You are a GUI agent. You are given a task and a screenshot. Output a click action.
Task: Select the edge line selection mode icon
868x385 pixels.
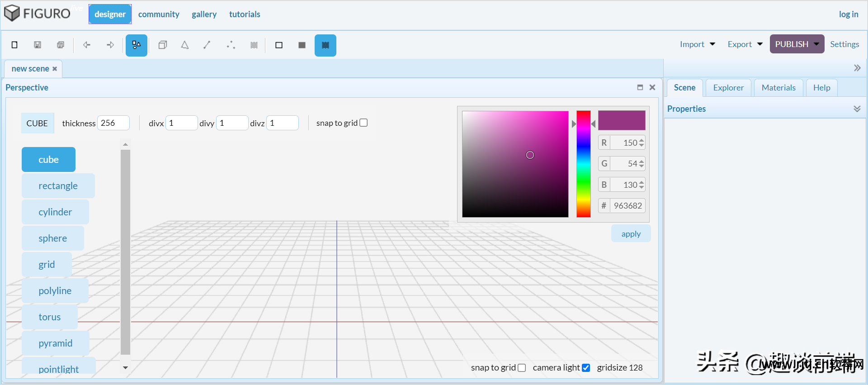(207, 45)
